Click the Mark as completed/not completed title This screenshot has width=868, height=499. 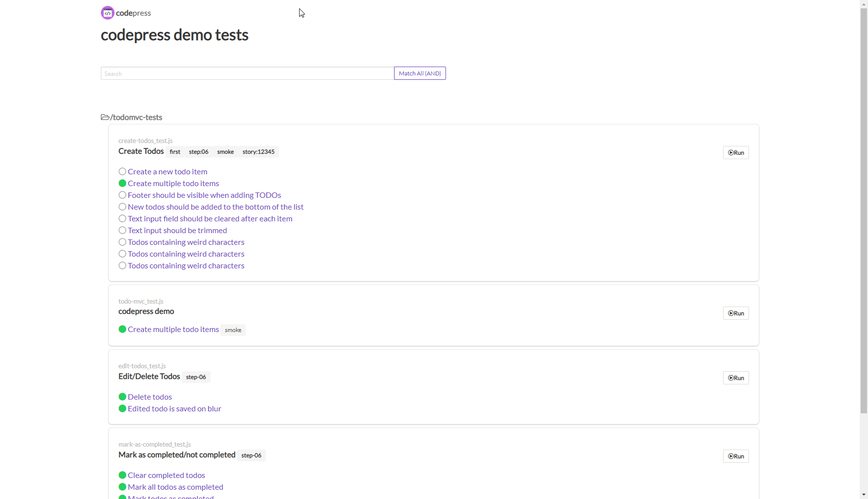pos(177,455)
